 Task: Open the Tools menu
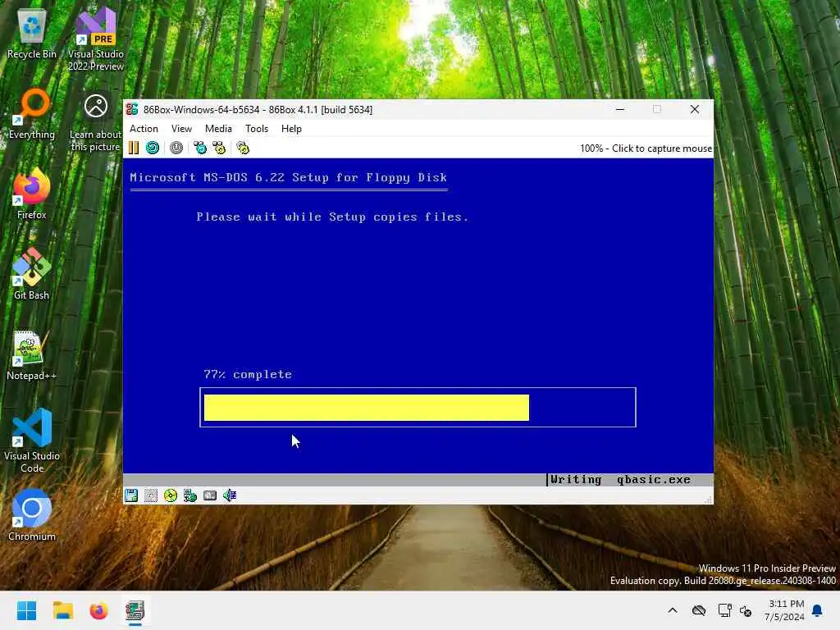click(257, 129)
